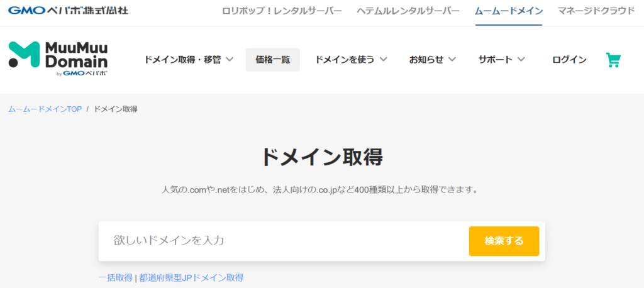Image resolution: width=644 pixels, height=288 pixels.
Task: Go to ロリポップ！レンタルサーバー
Action: click(x=282, y=11)
